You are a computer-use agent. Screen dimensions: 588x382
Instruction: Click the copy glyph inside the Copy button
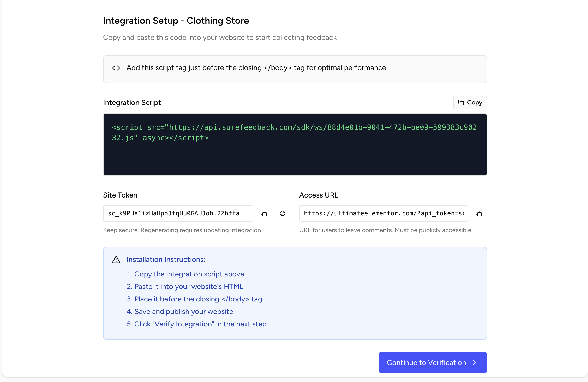pyautogui.click(x=461, y=102)
